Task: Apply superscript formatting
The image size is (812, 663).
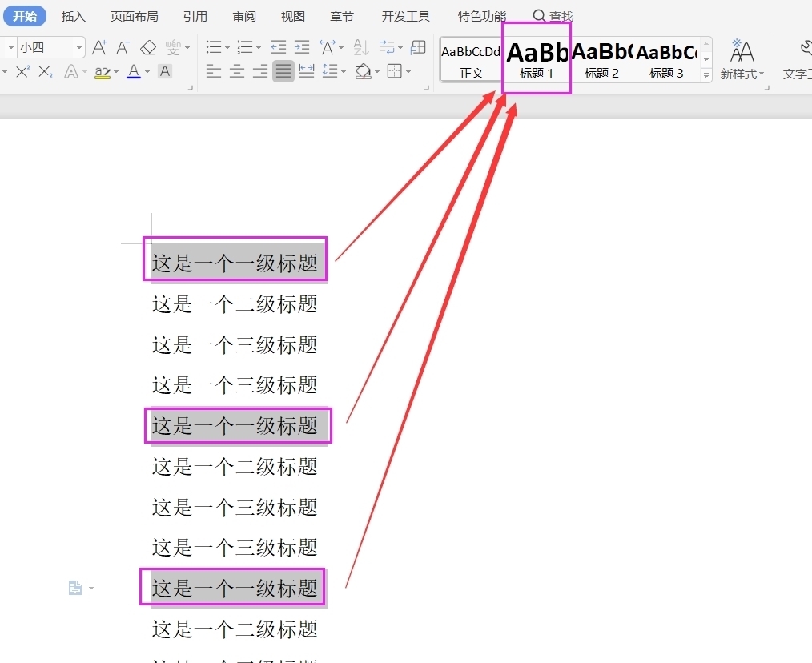Action: [22, 72]
